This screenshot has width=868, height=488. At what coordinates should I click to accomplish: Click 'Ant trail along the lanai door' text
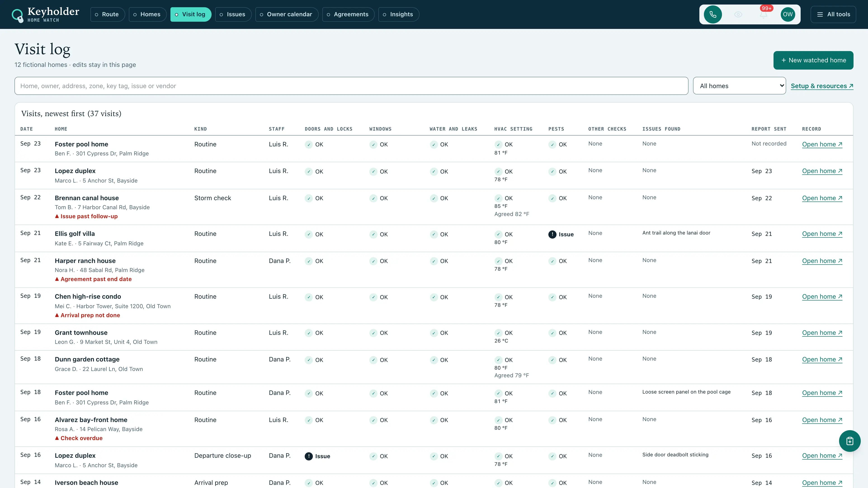pyautogui.click(x=676, y=233)
